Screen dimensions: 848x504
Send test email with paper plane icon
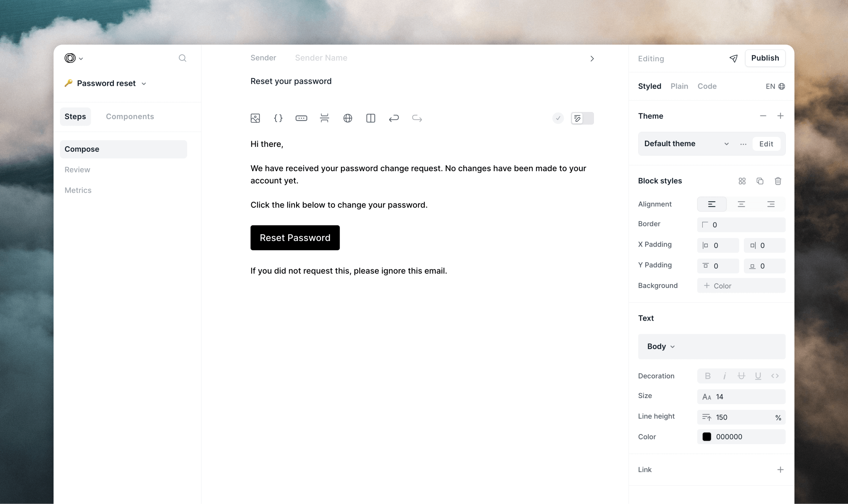[733, 58]
